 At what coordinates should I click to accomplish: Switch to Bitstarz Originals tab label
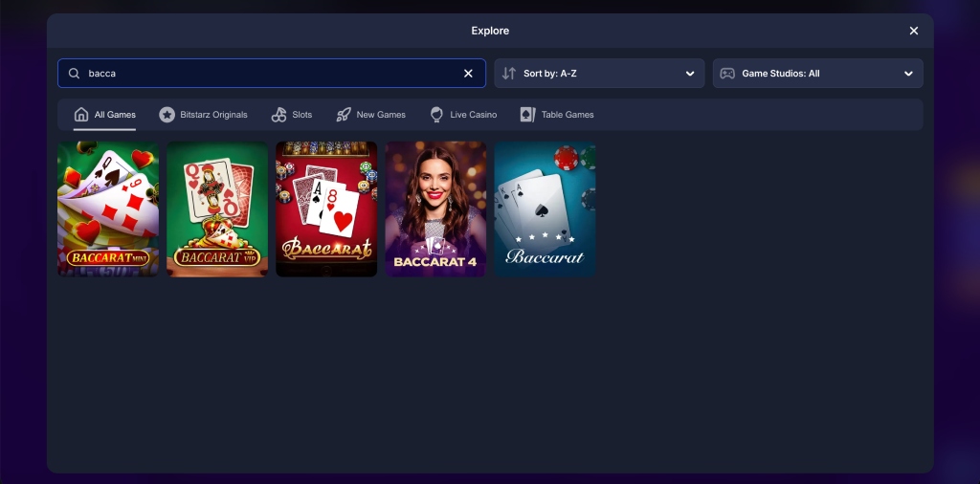[213, 114]
